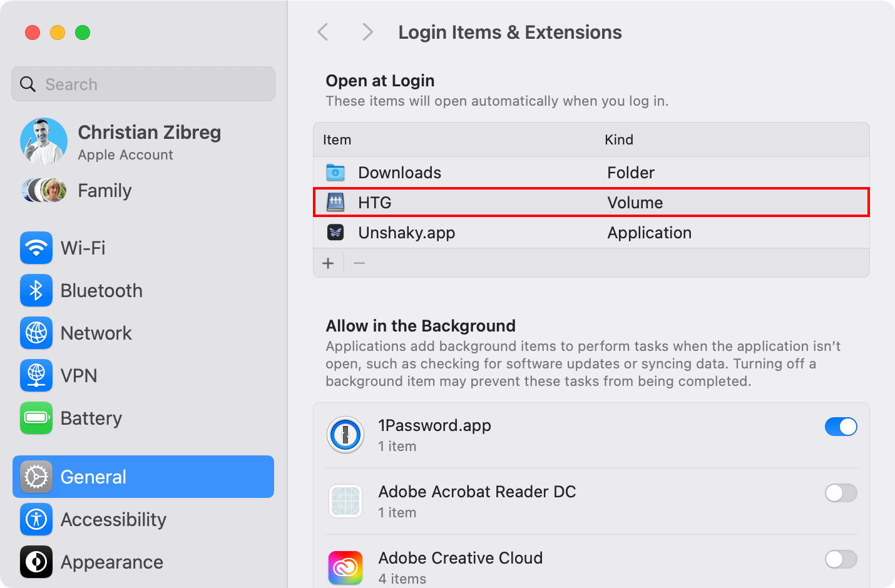Select Bluetooth in the sidebar
The image size is (895, 588).
click(101, 290)
